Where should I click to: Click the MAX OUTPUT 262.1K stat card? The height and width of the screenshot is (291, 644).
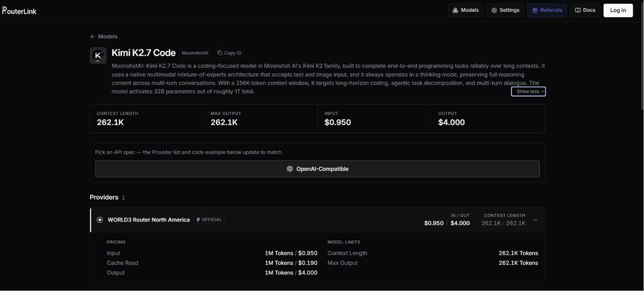tap(260, 118)
